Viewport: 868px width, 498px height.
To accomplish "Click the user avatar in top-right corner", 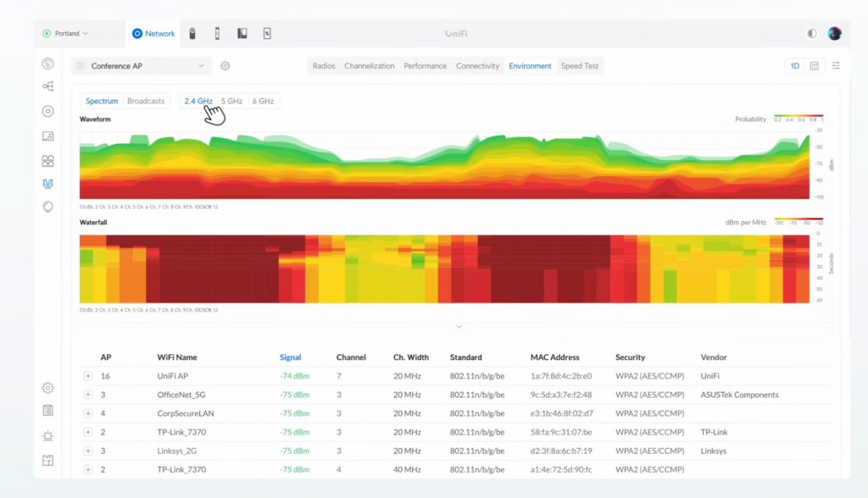I will (x=835, y=34).
